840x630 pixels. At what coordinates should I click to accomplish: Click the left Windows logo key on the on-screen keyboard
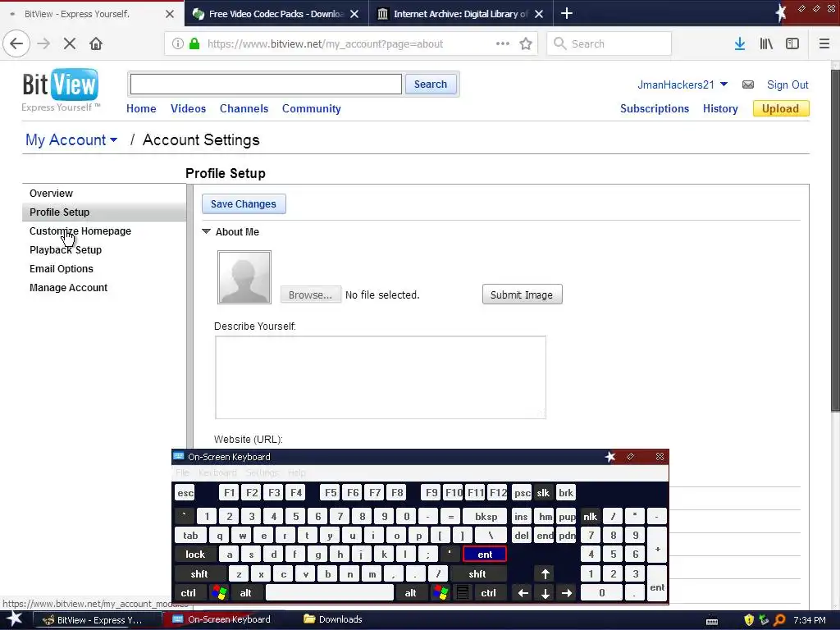[219, 593]
